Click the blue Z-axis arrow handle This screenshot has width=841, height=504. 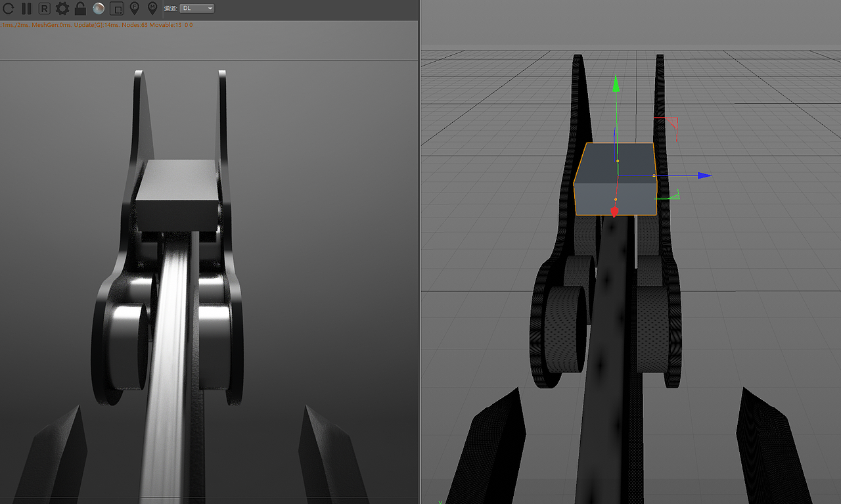[704, 175]
